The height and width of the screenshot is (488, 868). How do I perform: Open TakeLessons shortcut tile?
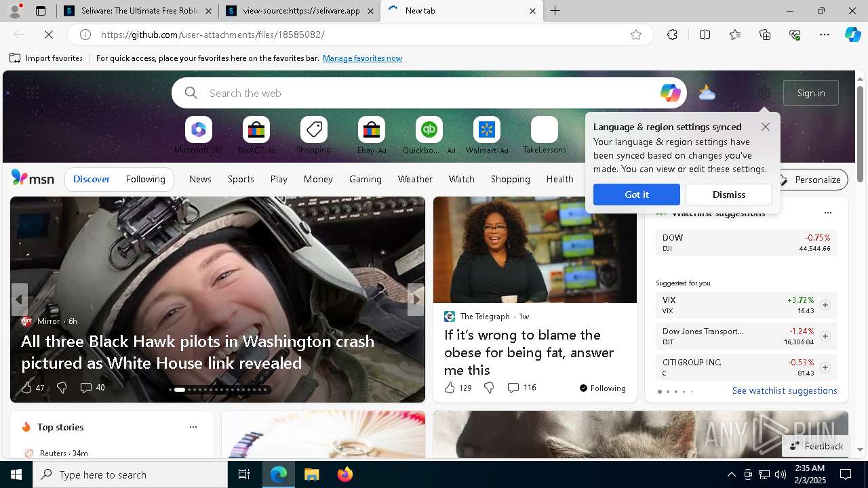[544, 135]
